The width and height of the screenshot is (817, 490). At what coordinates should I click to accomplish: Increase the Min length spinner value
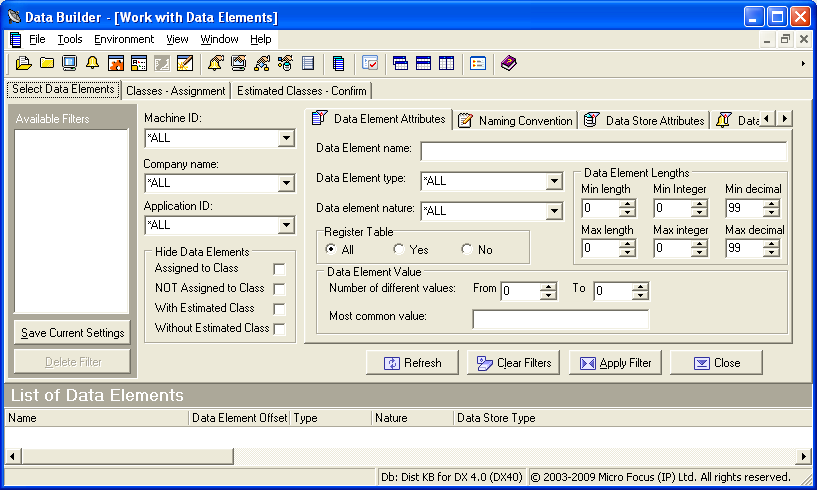click(x=628, y=204)
